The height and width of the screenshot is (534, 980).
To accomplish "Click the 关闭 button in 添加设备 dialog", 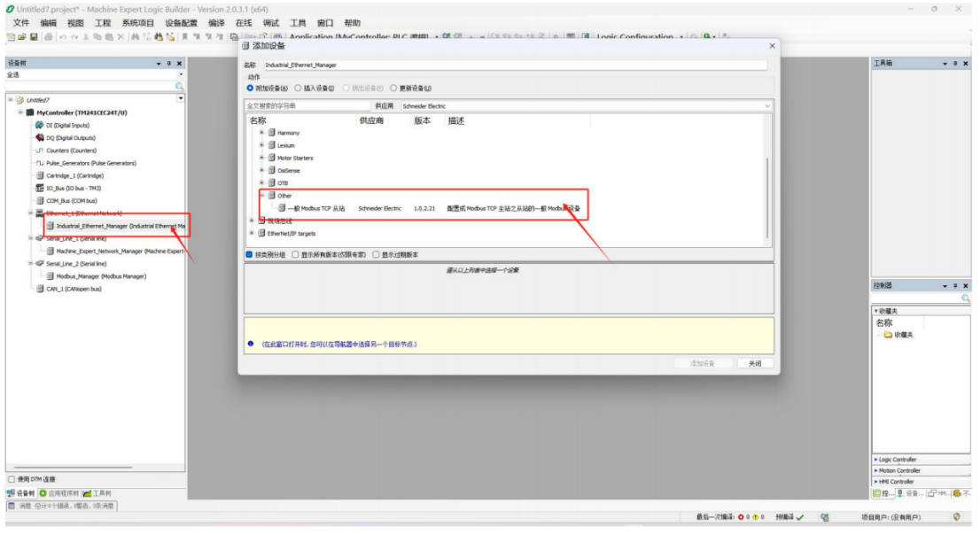I will 755,363.
